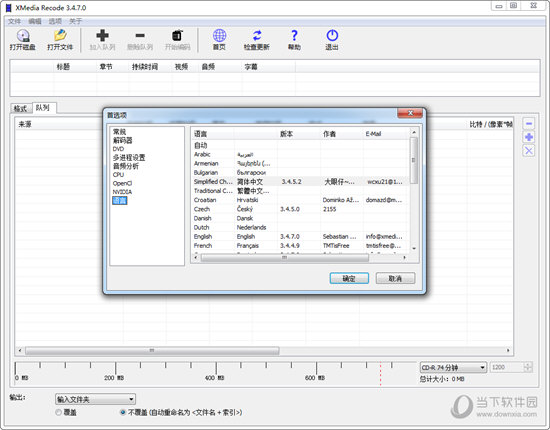Click the E-Mail column header
Image resolution: width=550 pixels, height=430 pixels.
pyautogui.click(x=386, y=134)
